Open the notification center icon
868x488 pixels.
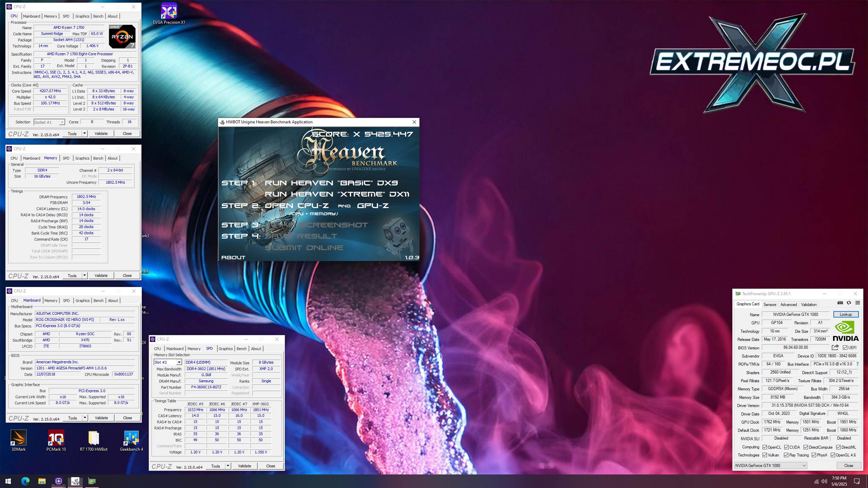(857, 482)
